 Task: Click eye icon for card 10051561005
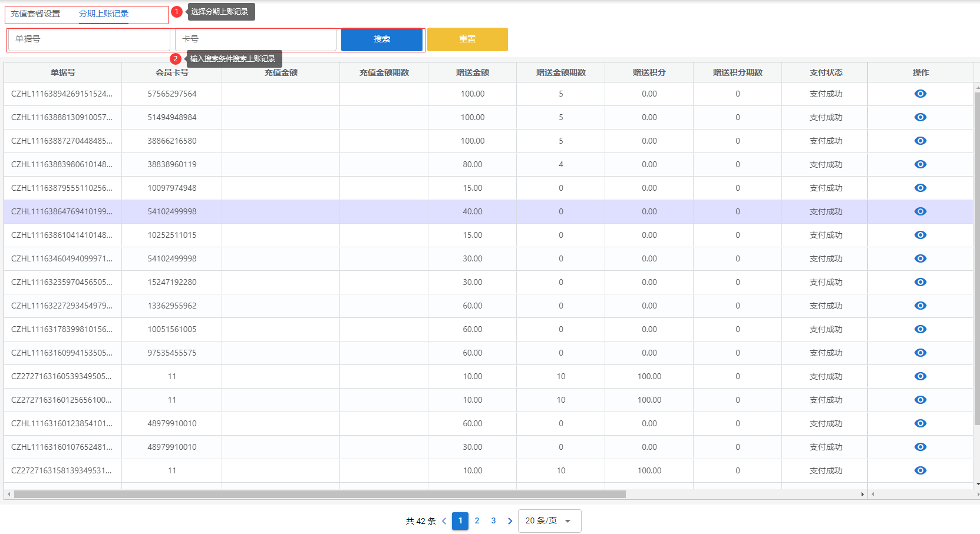[x=920, y=329]
